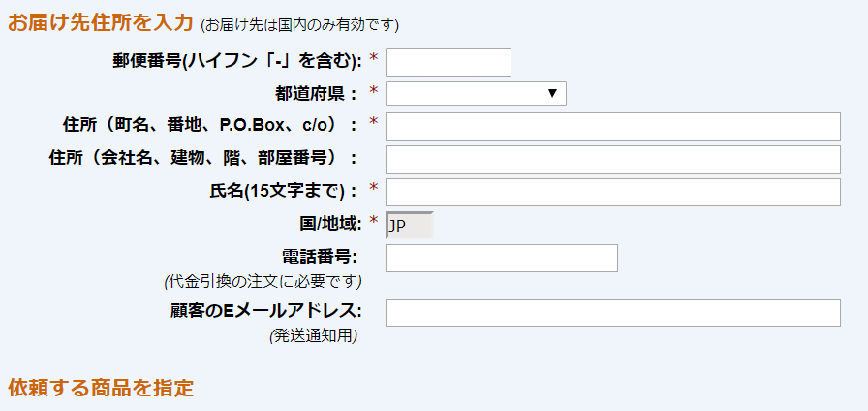This screenshot has width=868, height=411.
Task: Focus the 住所 町名、番地 address input field
Action: (x=613, y=126)
